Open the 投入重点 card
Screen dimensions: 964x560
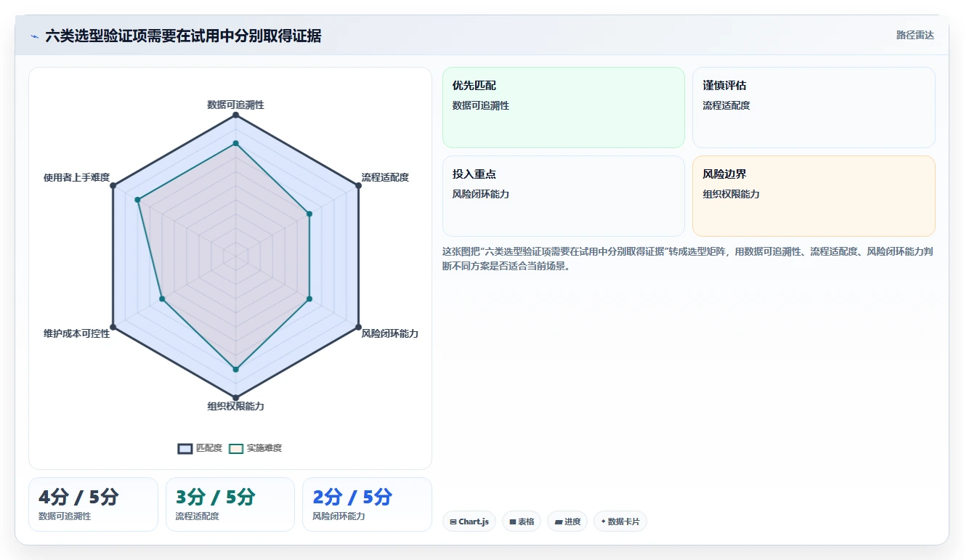pos(564,196)
